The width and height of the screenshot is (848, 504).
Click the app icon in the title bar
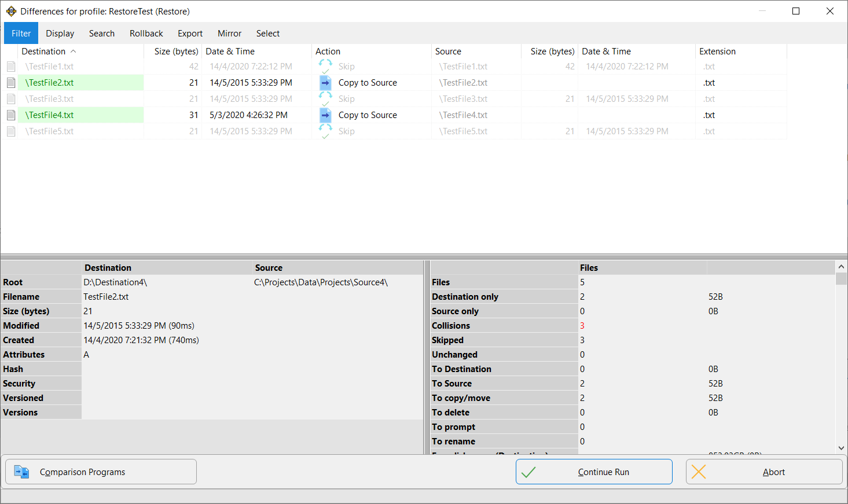pyautogui.click(x=11, y=12)
